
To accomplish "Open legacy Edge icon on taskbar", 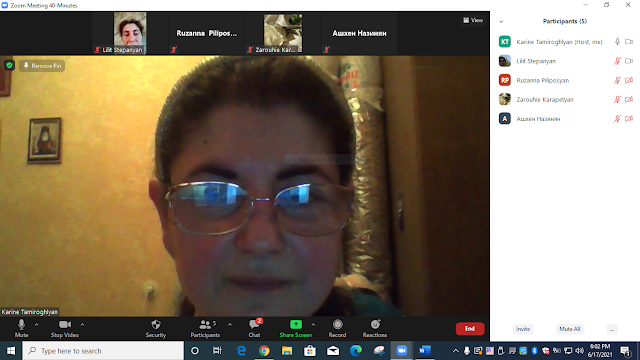I will click(x=241, y=351).
